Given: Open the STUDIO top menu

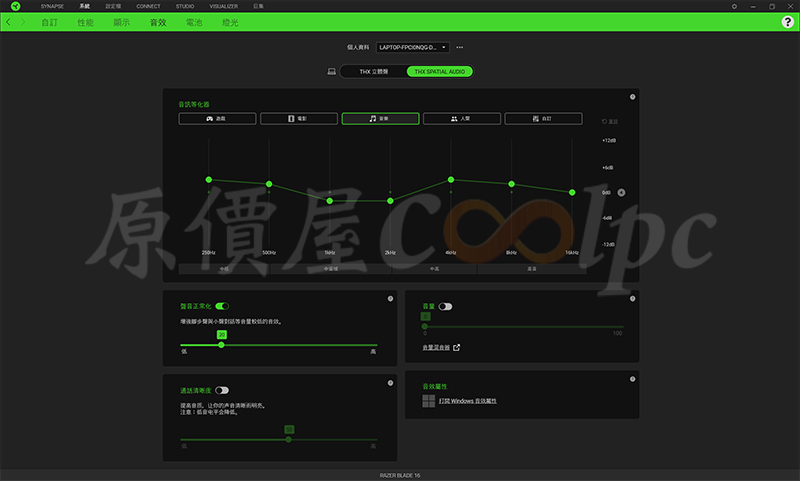Looking at the screenshot, I should tap(185, 6).
